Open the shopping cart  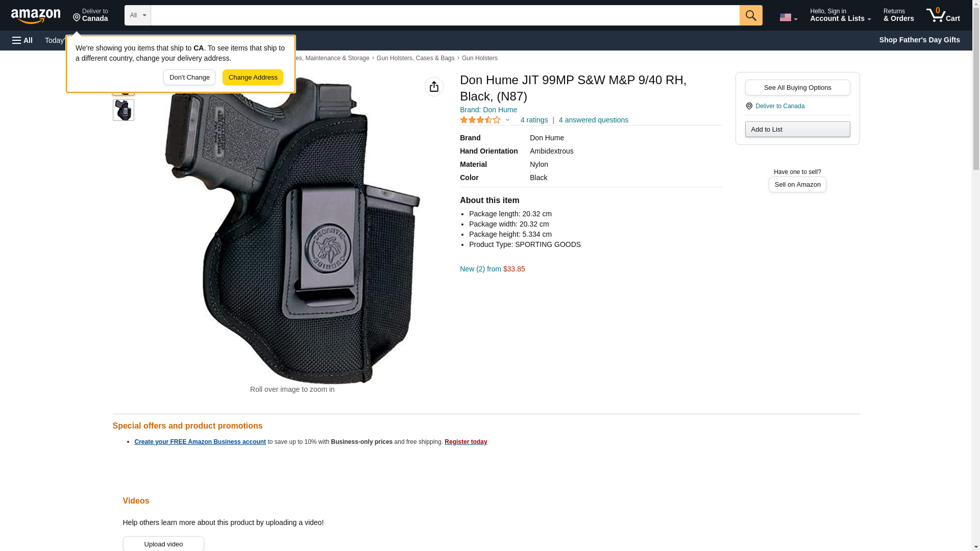point(943,15)
